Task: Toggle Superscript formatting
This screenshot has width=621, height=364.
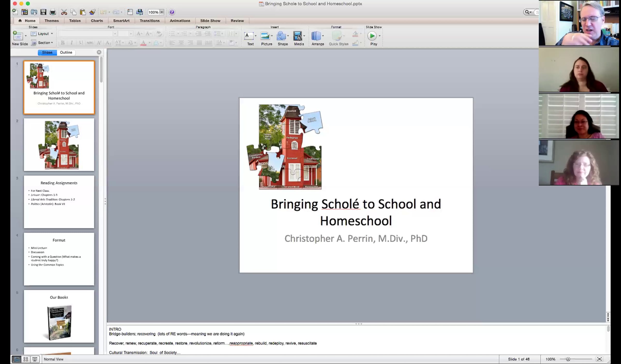Action: pos(99,43)
